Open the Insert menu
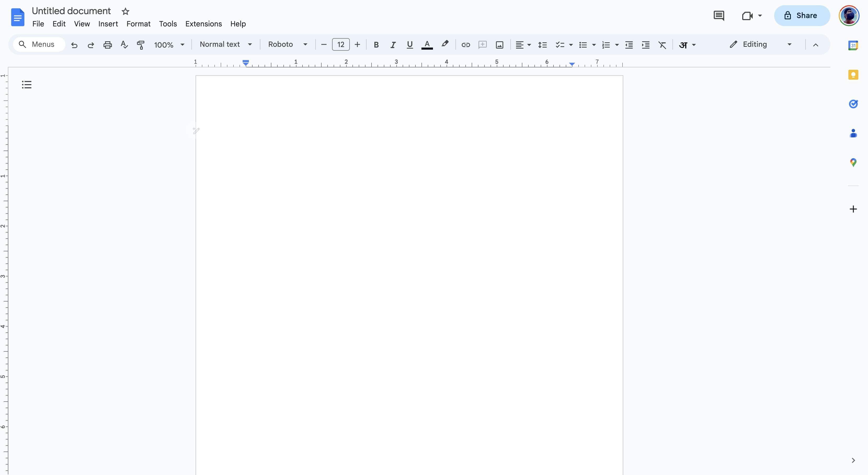This screenshot has width=868, height=475. (108, 24)
